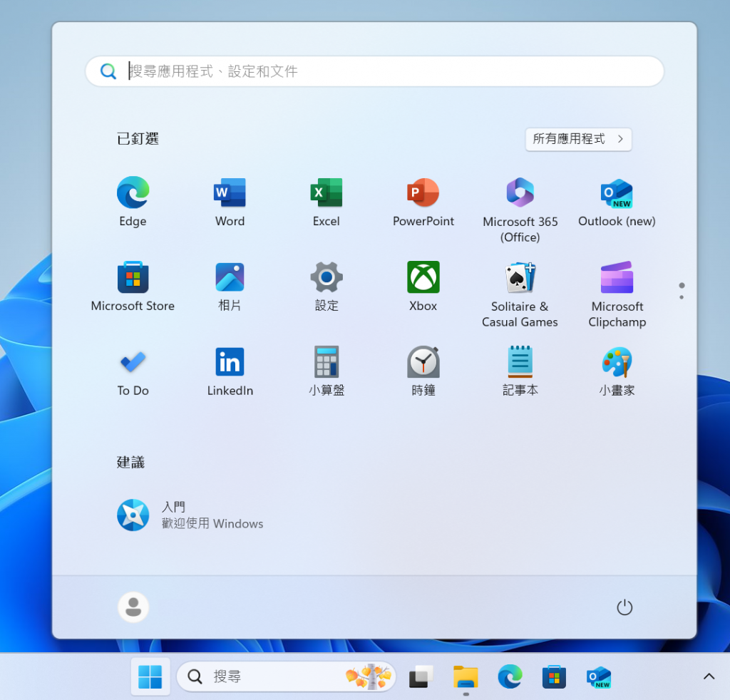Open Outlook (new) from the taskbar

click(598, 676)
